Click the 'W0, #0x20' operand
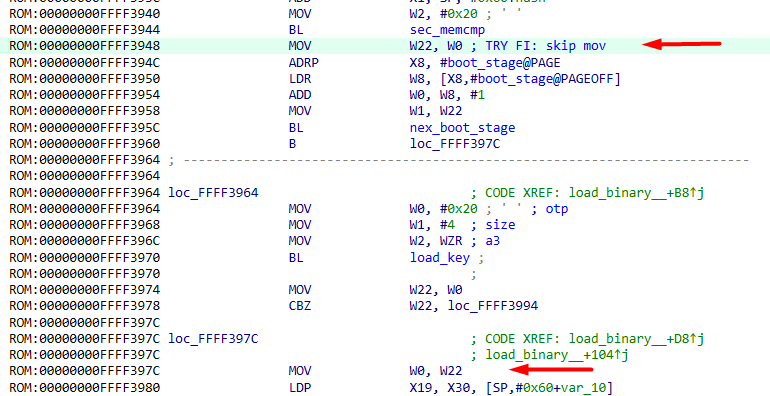 tap(443, 209)
